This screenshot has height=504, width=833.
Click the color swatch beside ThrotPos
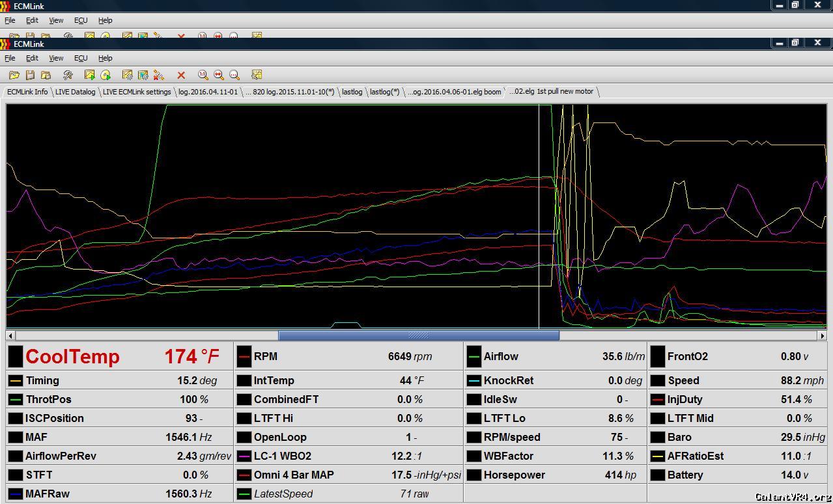pos(16,399)
